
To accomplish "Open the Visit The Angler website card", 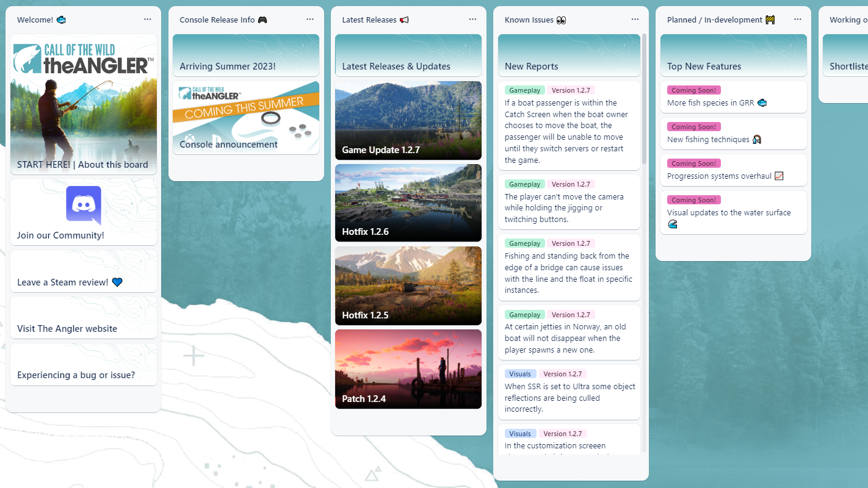I will click(84, 318).
